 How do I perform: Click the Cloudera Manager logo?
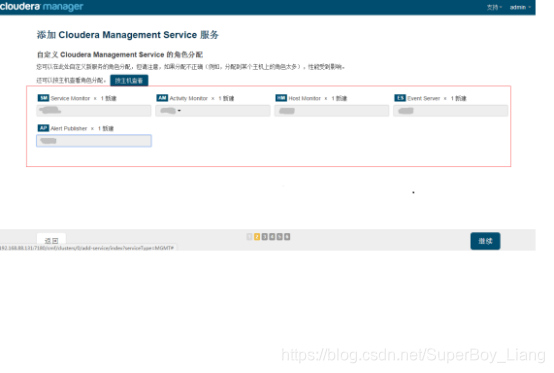pos(41,6)
